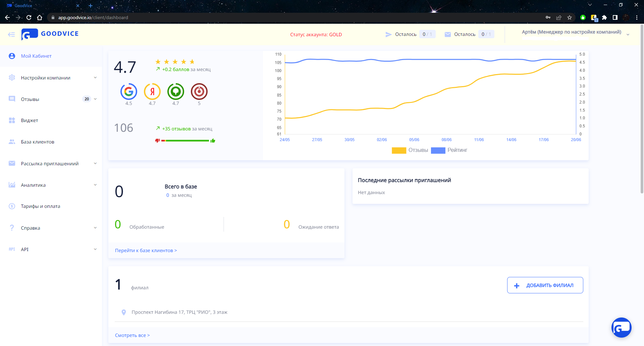Click the GoodVice logo

(50, 34)
